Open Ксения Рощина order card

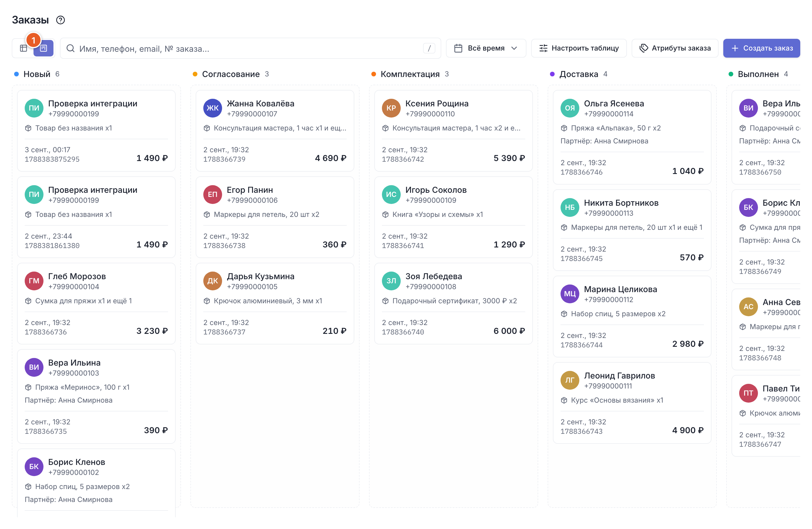tap(453, 131)
